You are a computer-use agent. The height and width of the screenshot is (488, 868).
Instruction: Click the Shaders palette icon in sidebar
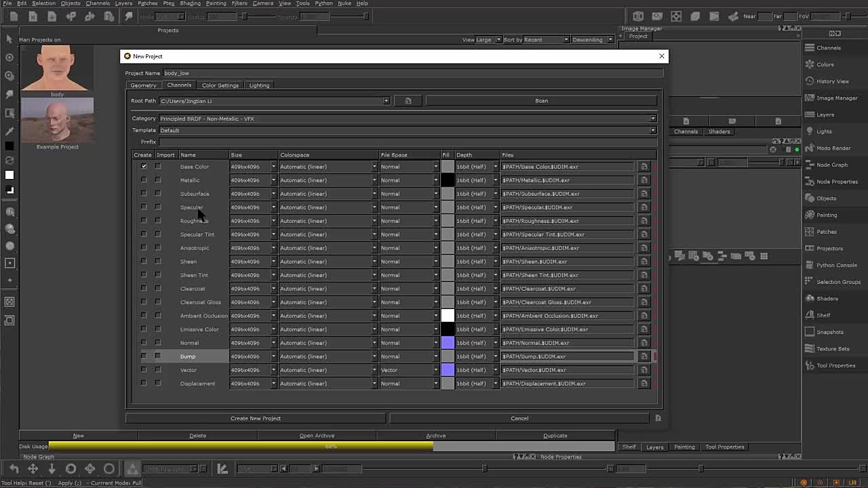(x=810, y=298)
